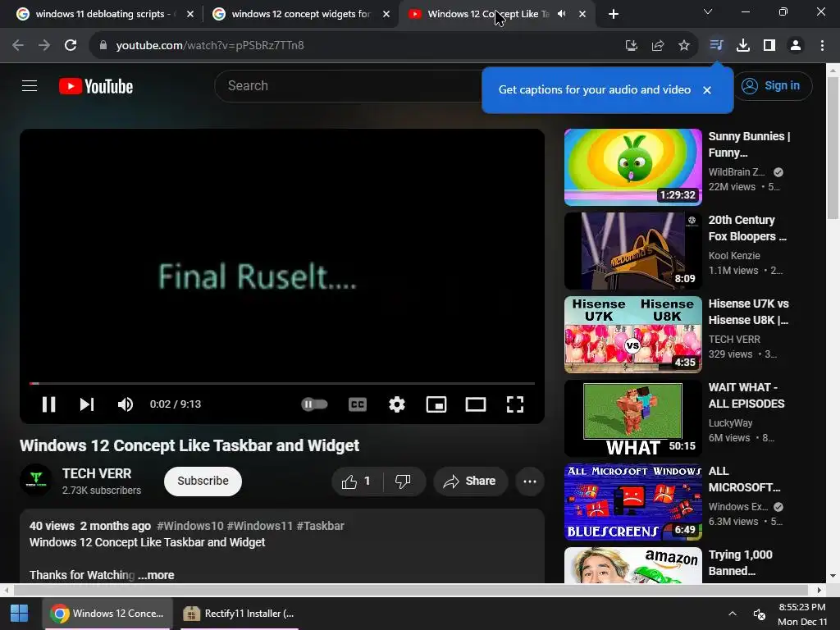Image resolution: width=840 pixels, height=630 pixels.
Task: Open the 20th Century Fox Bloopers thumbnail
Action: [x=632, y=251]
